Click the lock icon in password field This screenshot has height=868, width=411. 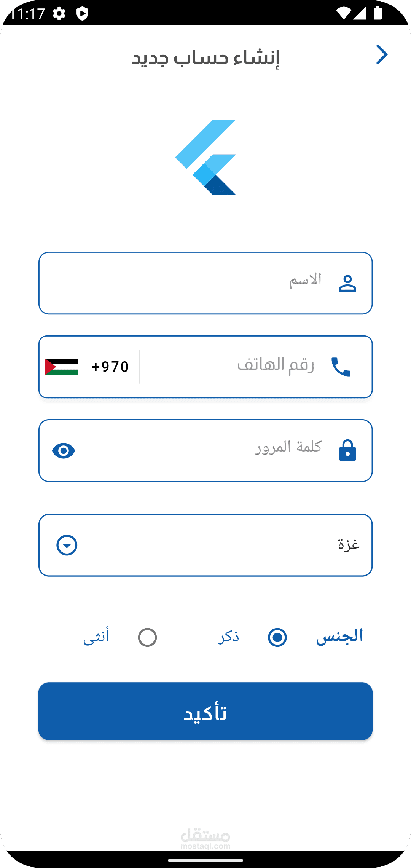tap(347, 451)
